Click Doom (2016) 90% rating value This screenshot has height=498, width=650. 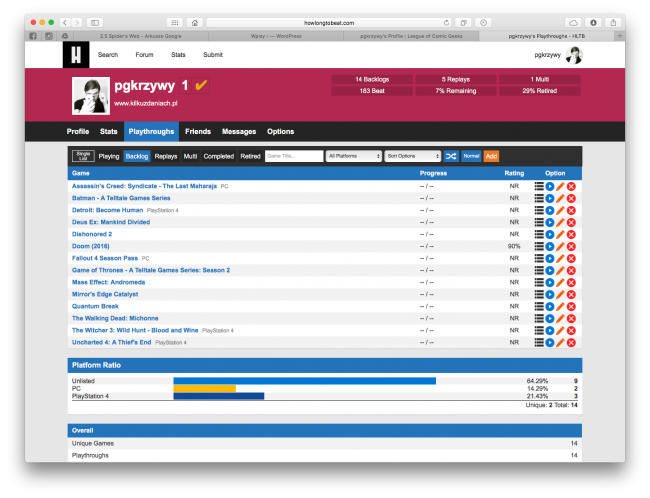coord(514,246)
